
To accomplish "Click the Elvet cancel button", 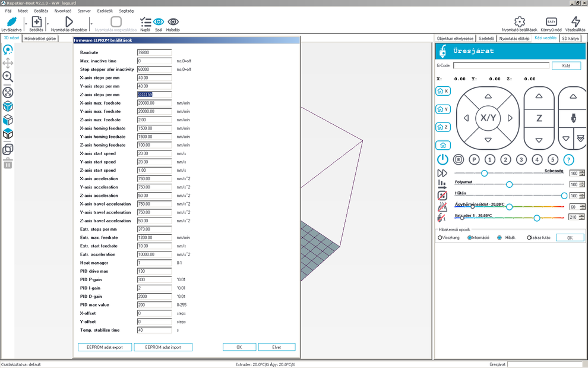I will point(276,347).
